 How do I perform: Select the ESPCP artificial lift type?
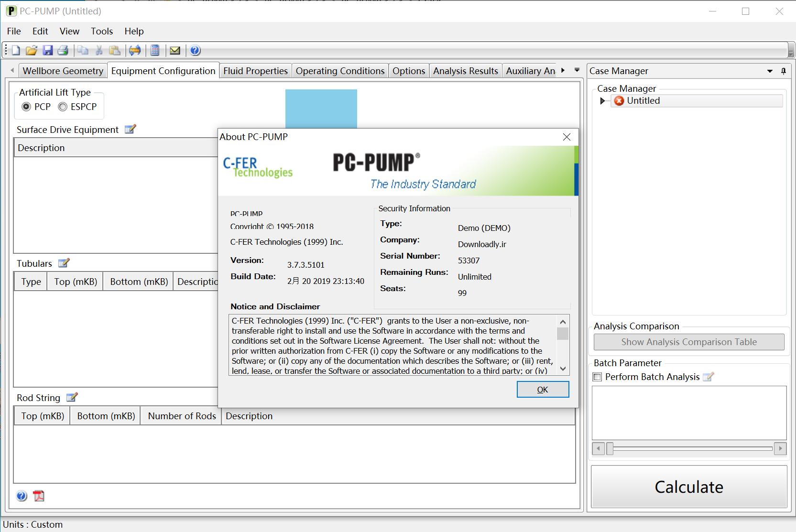pos(63,107)
